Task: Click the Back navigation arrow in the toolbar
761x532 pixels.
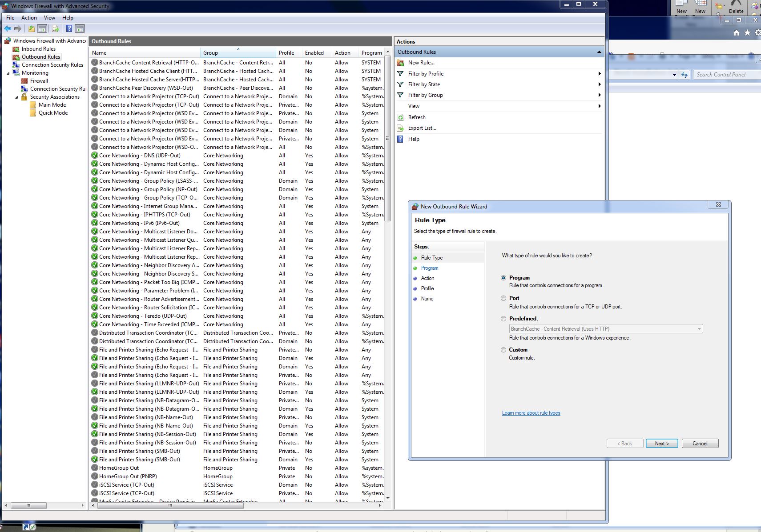Action: pyautogui.click(x=8, y=28)
